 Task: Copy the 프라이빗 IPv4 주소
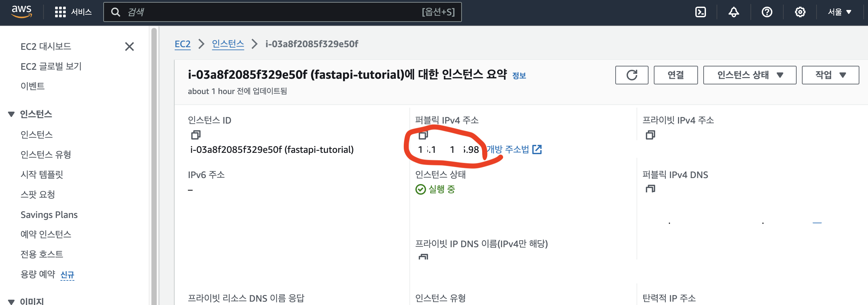coord(650,135)
